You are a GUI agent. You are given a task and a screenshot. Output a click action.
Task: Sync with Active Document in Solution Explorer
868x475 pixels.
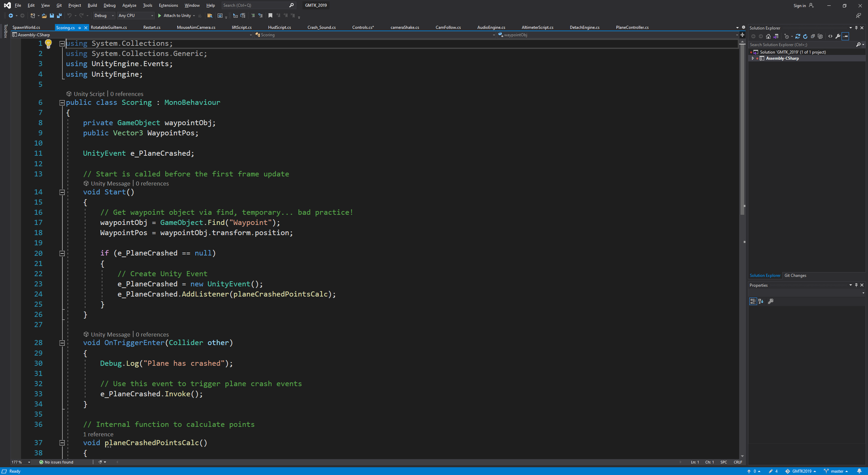coord(798,36)
